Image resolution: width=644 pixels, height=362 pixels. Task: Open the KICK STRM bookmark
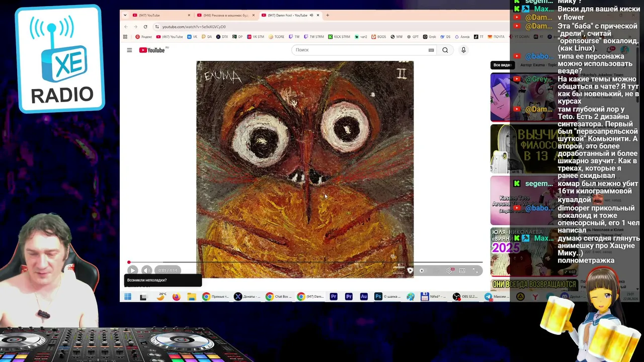click(x=339, y=37)
